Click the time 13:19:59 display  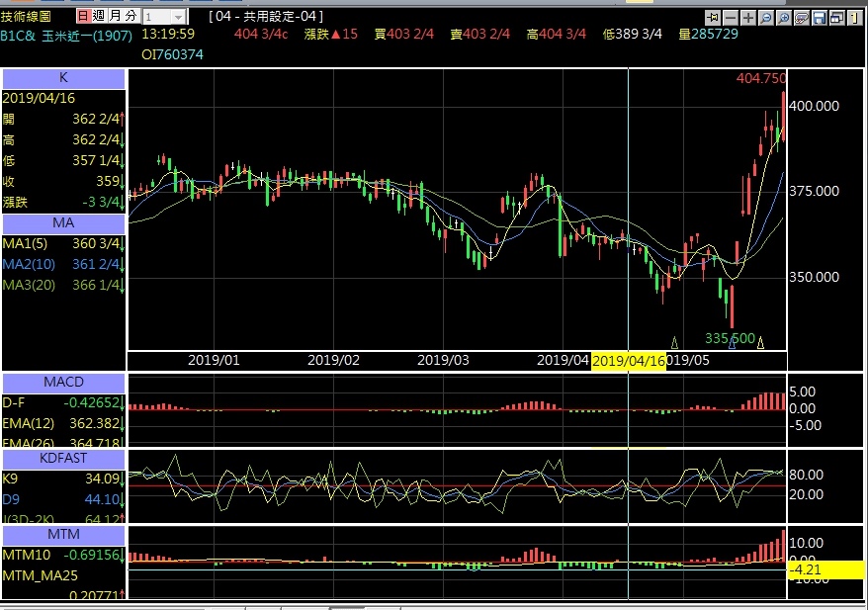(168, 35)
